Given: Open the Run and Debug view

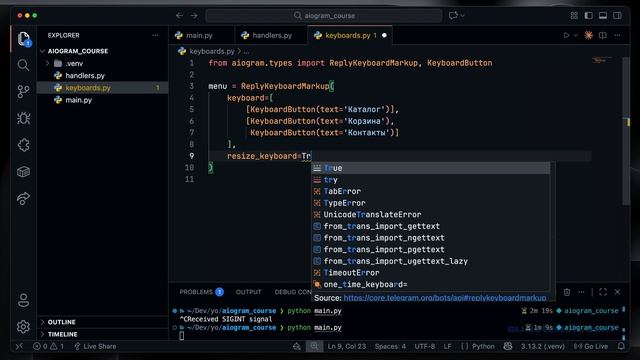Looking at the screenshot, I should [x=24, y=118].
